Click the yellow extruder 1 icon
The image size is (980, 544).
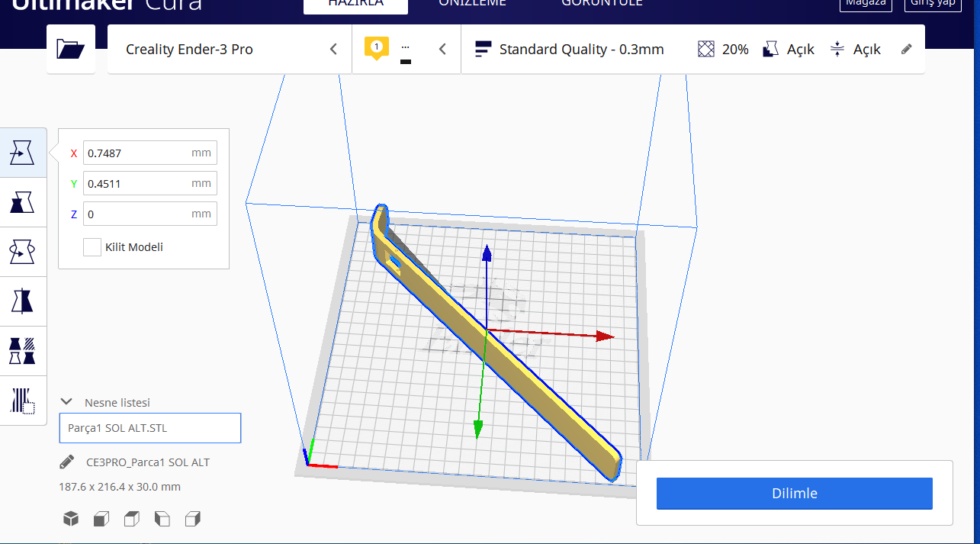click(376, 48)
